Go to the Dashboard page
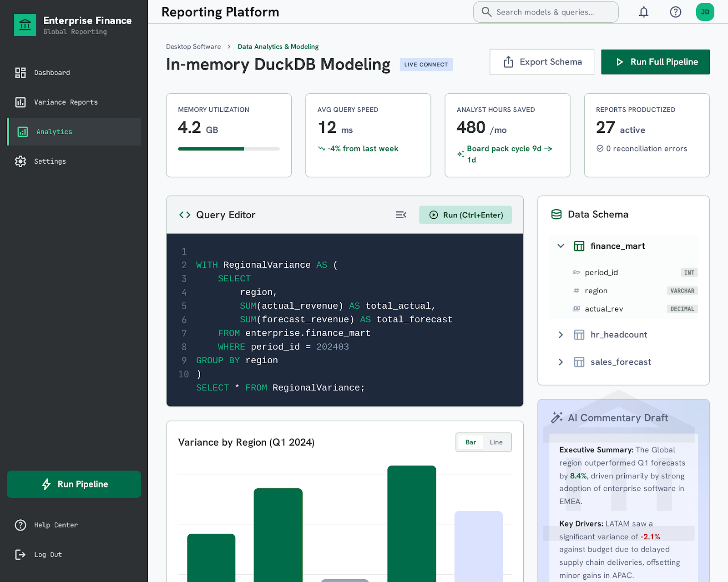Screen dimensions: 728x582 (x=74, y=73)
